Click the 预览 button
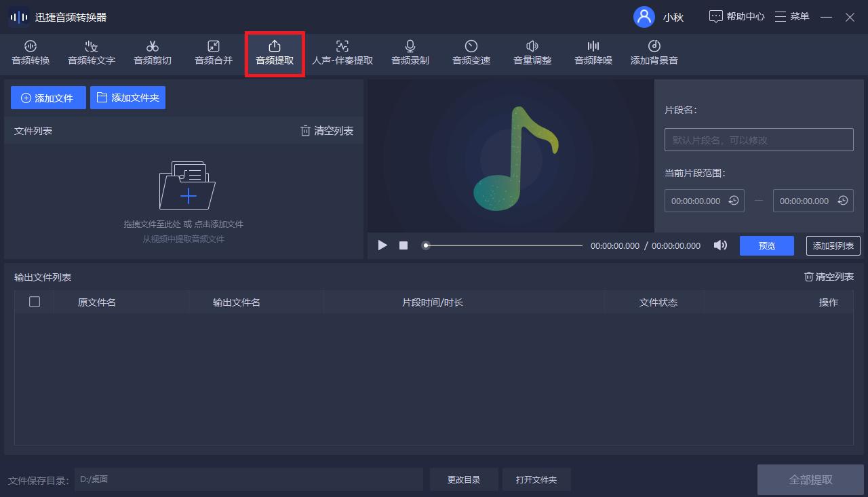This screenshot has width=868, height=497. 766,245
